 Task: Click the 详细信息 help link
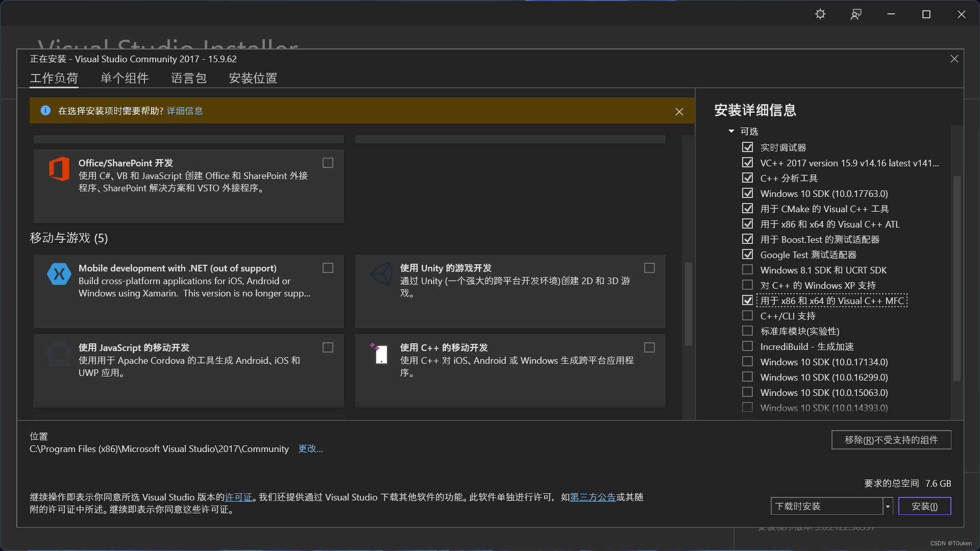point(185,110)
